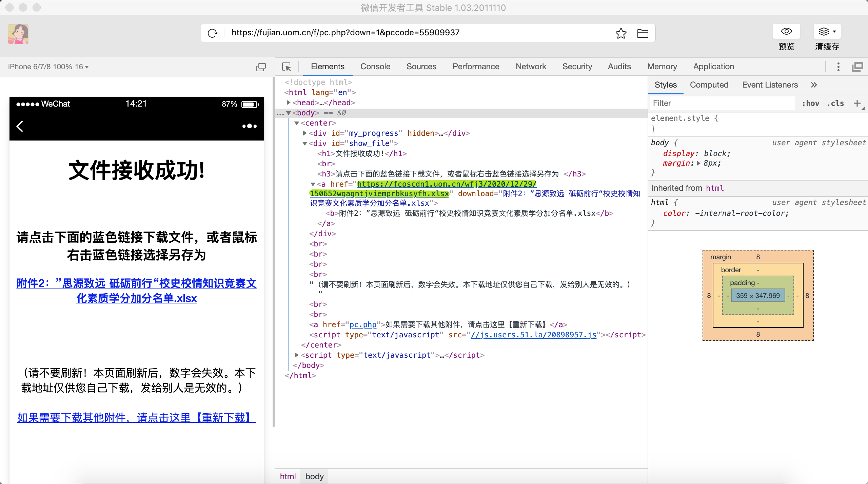Screen dimensions: 868x484
Task: Open the folder icon in the address bar
Action: [643, 33]
